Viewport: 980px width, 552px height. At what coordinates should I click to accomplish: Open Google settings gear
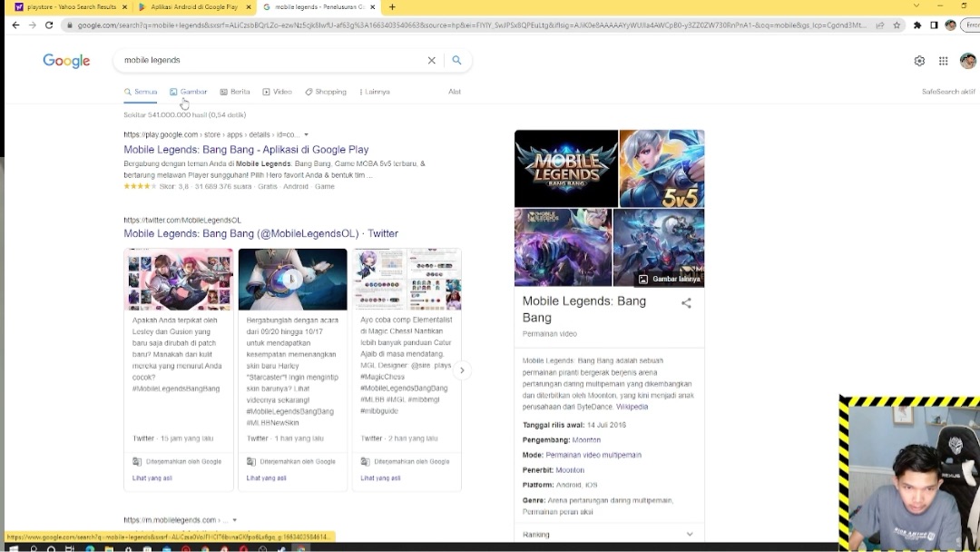click(919, 61)
